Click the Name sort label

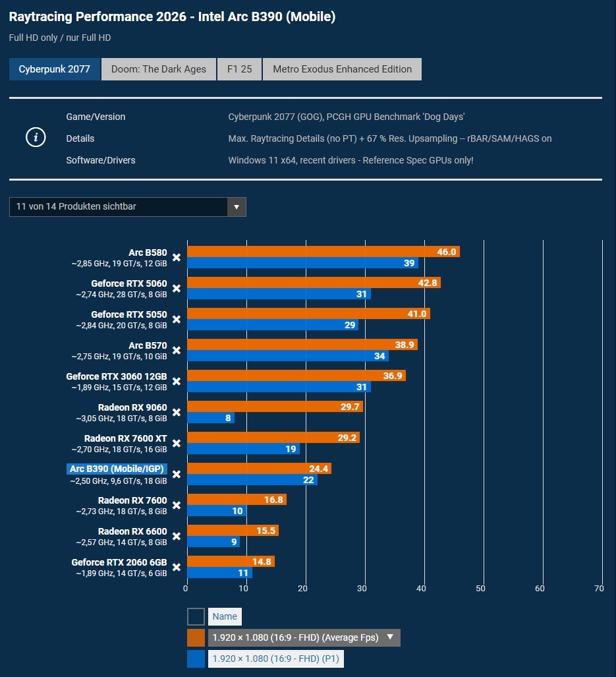coord(225,616)
